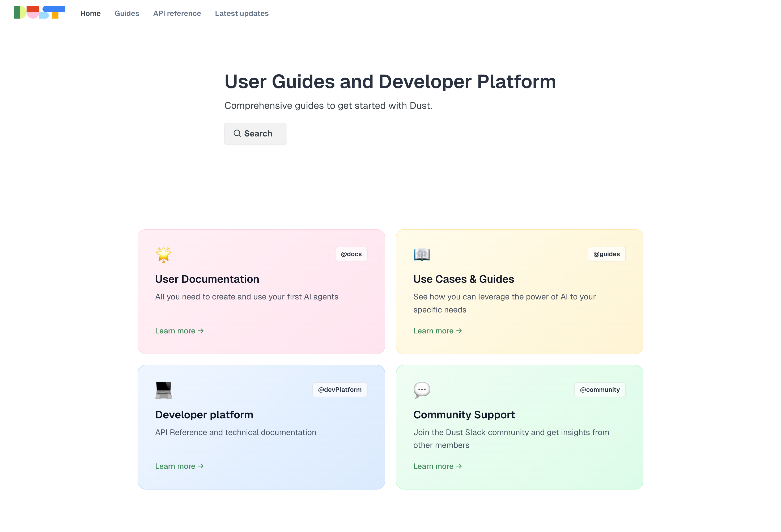Click the speech bubble icon on Community Support card
Image resolution: width=781 pixels, height=532 pixels.
(x=421, y=390)
